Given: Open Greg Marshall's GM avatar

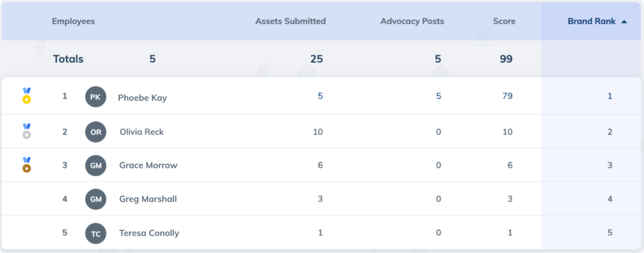Looking at the screenshot, I should (96, 199).
